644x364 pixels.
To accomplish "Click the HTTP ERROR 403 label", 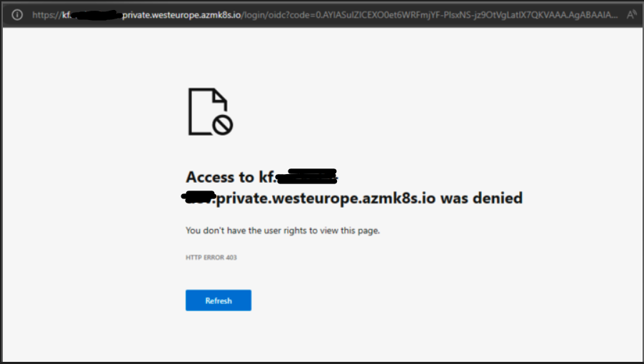I will [211, 258].
